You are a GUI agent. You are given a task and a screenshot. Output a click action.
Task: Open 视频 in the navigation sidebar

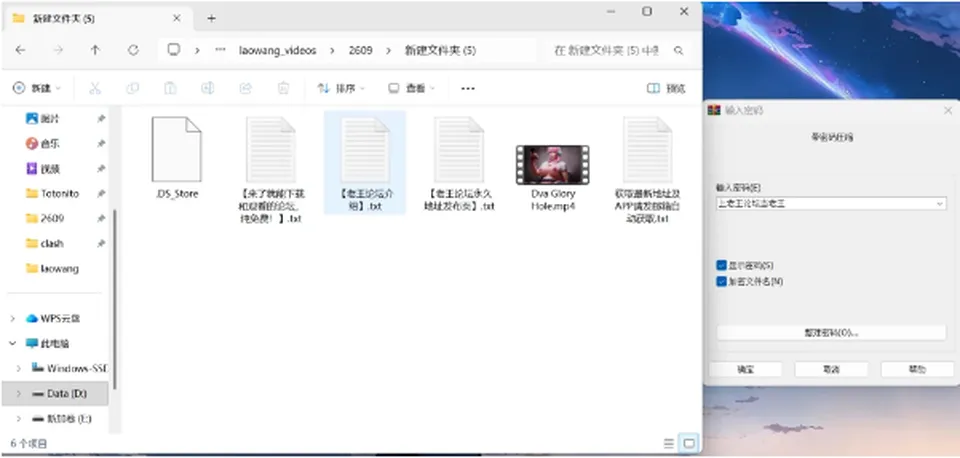(x=44, y=168)
